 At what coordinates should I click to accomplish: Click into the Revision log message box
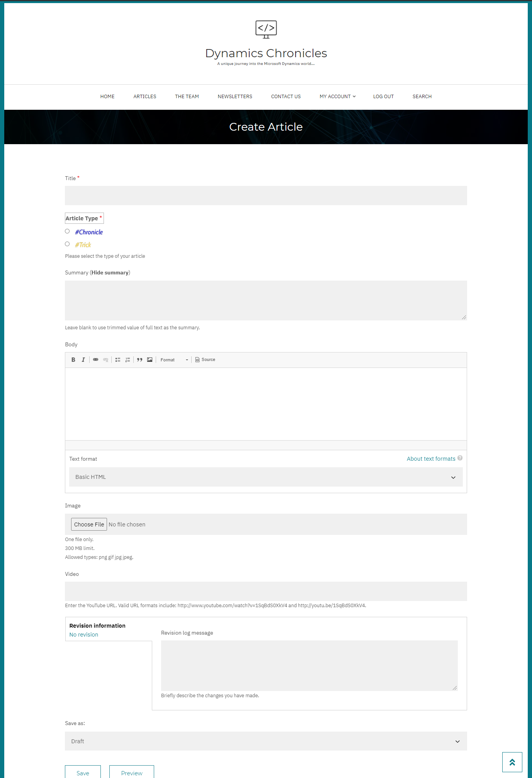pyautogui.click(x=309, y=666)
